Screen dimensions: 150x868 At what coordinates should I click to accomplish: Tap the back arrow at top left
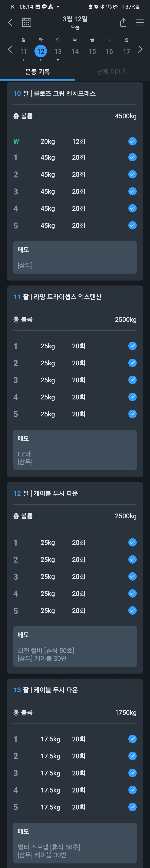(10, 23)
